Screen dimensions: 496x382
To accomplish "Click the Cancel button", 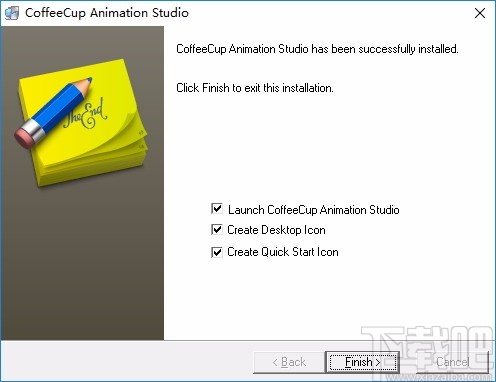I will click(452, 362).
